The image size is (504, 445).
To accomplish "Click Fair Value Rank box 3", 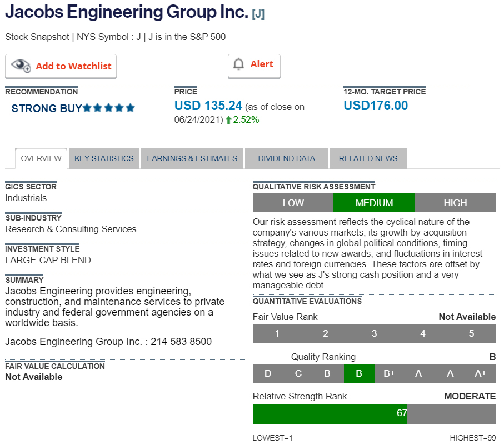I will point(374,334).
